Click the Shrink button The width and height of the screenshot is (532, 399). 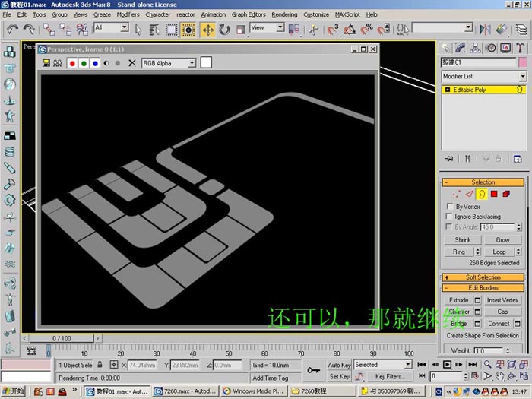click(x=463, y=240)
